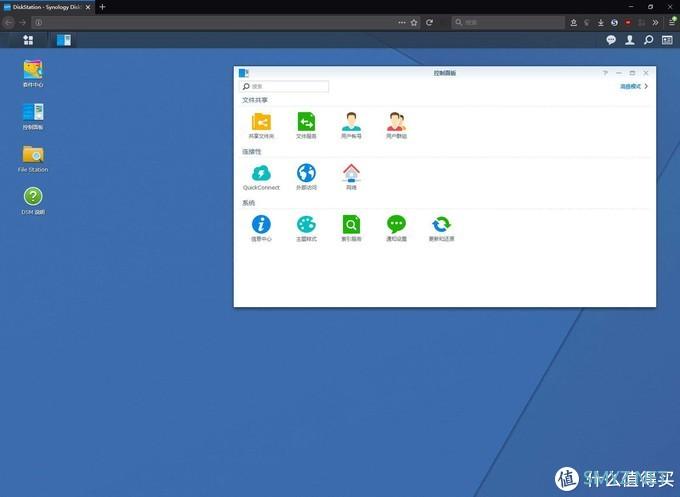Open Update & Restore icon
680x497 pixels.
(x=441, y=228)
